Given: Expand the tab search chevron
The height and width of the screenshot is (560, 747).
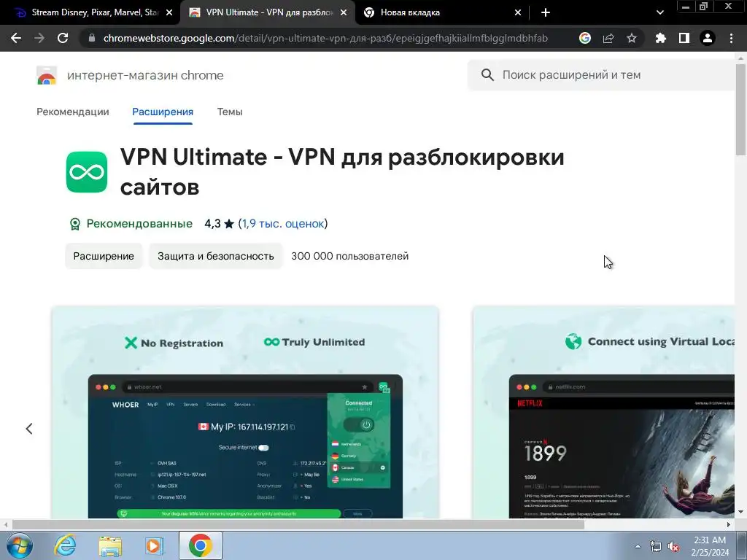Looking at the screenshot, I should click(659, 13).
